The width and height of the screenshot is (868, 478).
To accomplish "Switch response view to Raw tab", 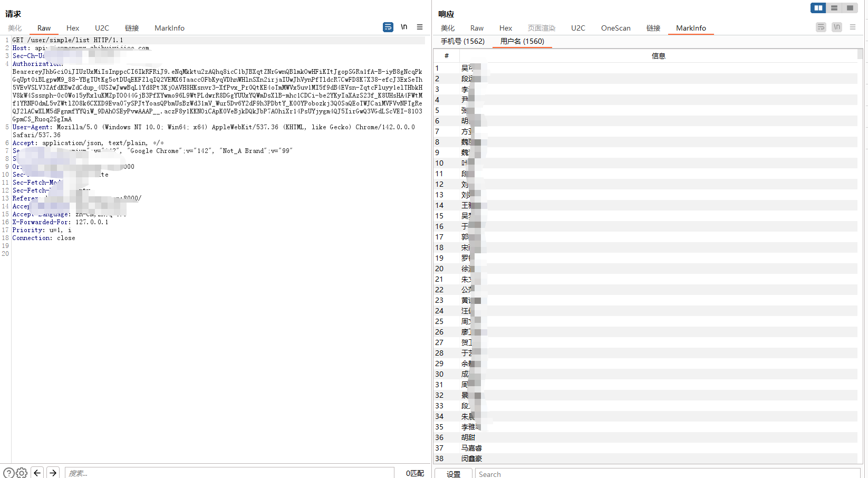I will coord(477,28).
